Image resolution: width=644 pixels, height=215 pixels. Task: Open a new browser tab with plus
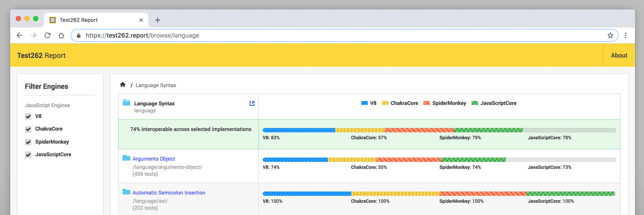(x=157, y=20)
